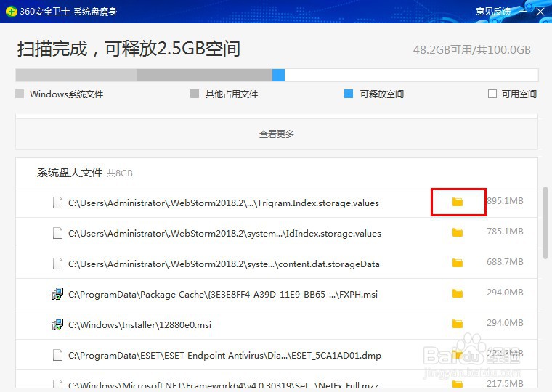This screenshot has height=392, width=552.
Task: Click blue releasable segment of disk bar
Action: click(x=278, y=75)
